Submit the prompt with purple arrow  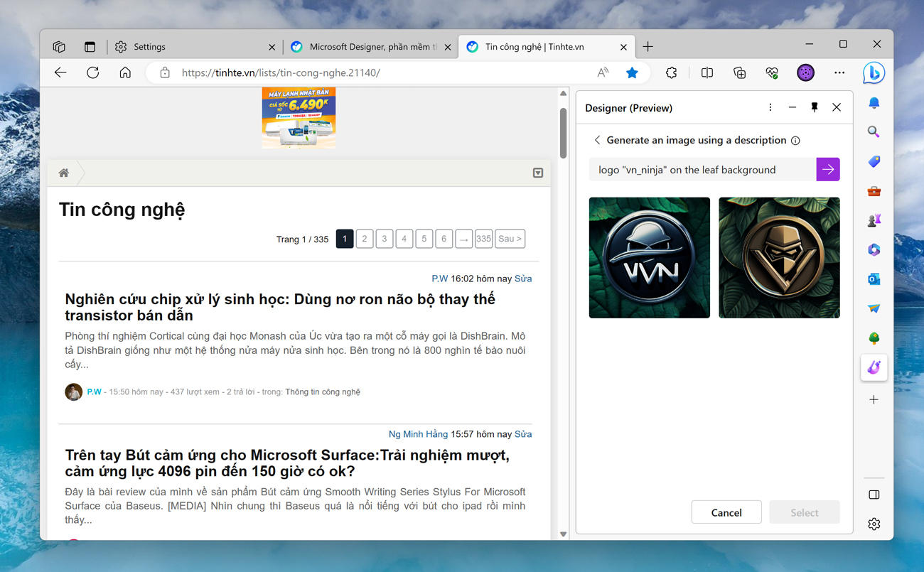828,170
